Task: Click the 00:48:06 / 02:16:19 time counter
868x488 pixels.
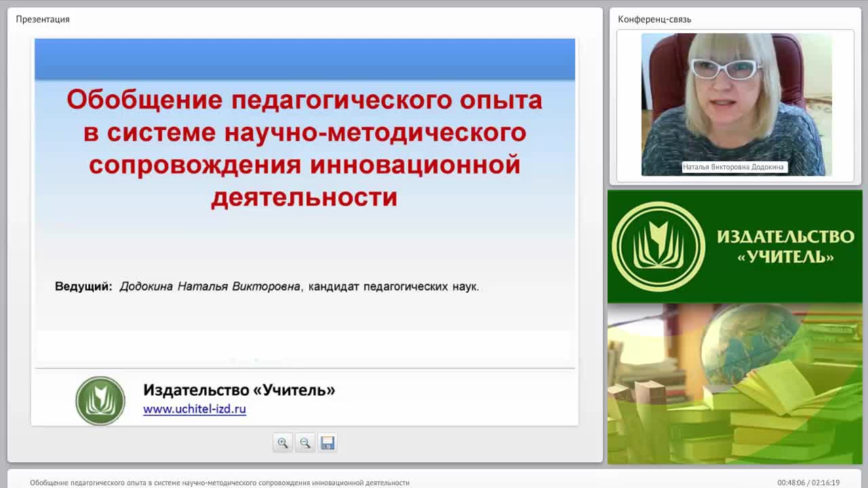Action: click(x=808, y=483)
